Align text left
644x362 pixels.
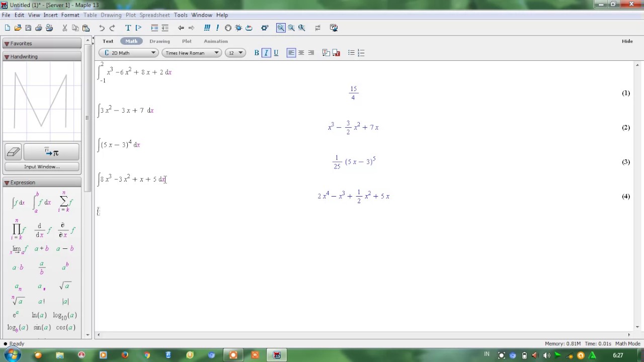291,53
